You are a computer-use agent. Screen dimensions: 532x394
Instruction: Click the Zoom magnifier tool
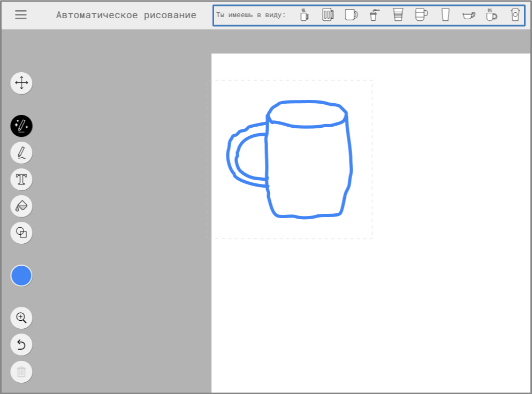pyautogui.click(x=21, y=318)
